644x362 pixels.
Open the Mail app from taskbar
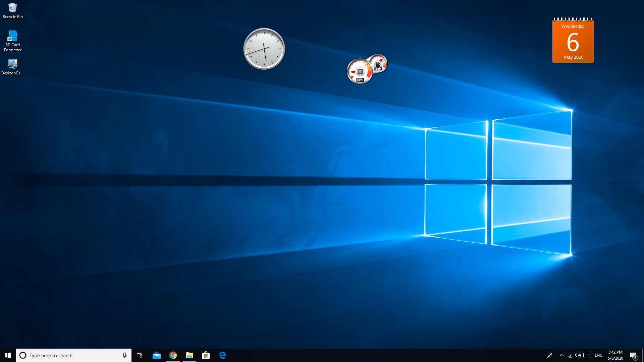157,355
